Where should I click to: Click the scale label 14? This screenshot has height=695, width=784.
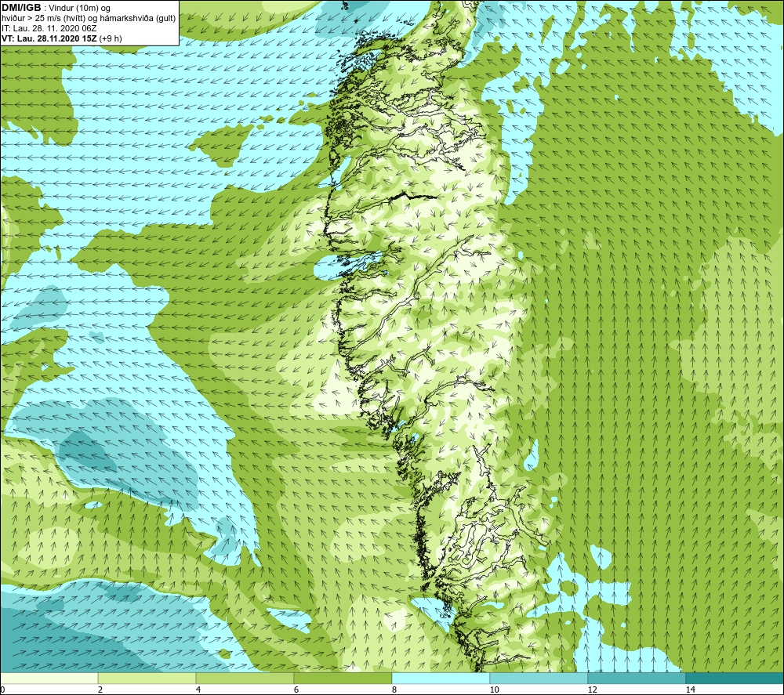click(x=690, y=690)
